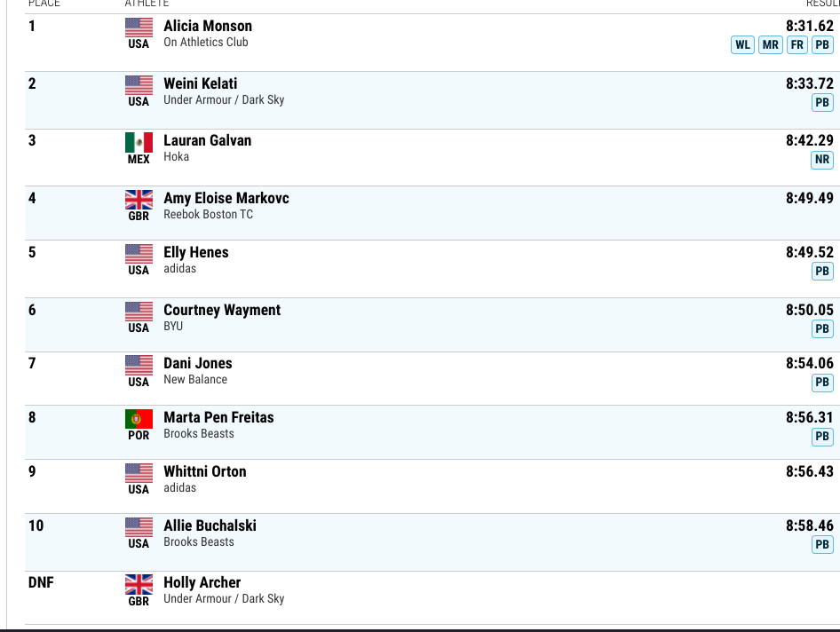840x632 pixels.
Task: Click the Mexico flag icon
Action: [139, 143]
